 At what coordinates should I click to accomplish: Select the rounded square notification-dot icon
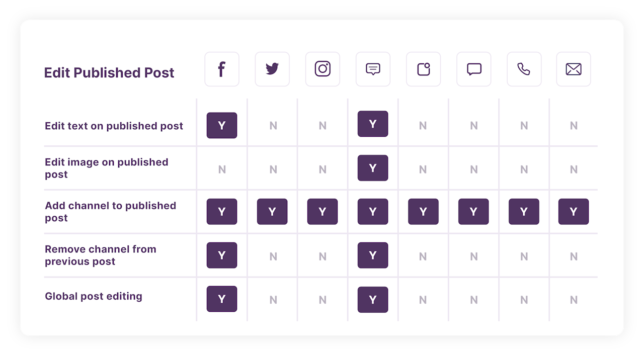pyautogui.click(x=423, y=69)
